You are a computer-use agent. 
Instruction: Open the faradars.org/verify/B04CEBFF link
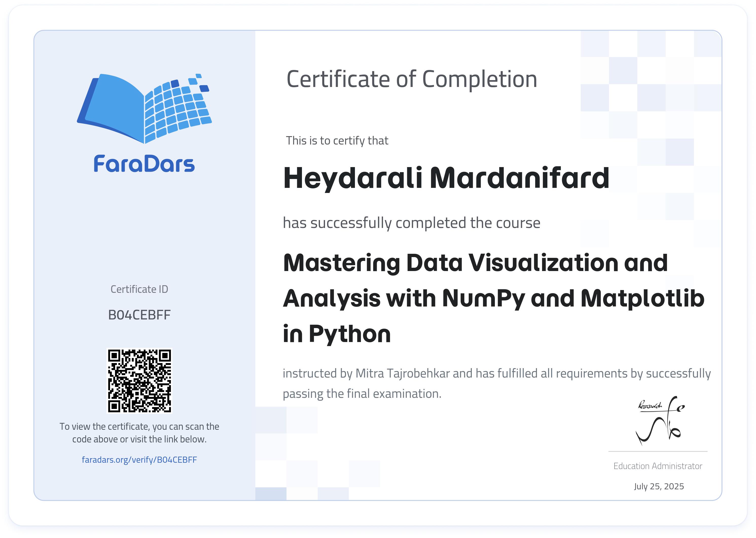pyautogui.click(x=139, y=460)
